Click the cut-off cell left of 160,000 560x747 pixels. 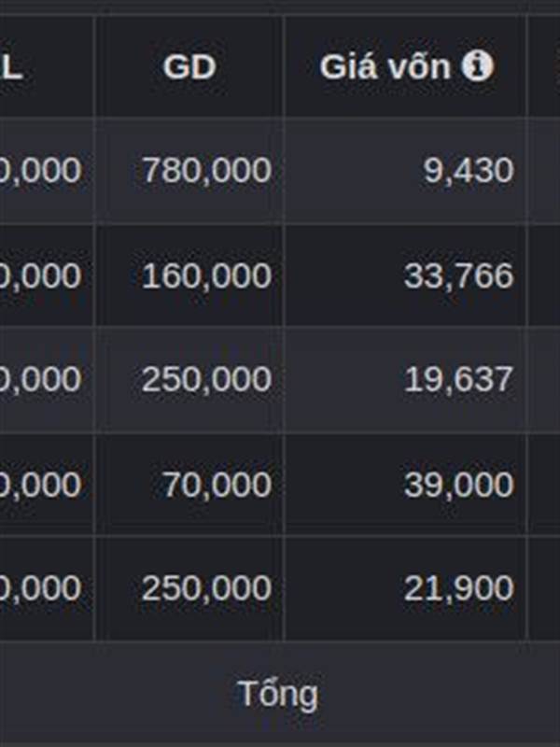click(x=47, y=275)
